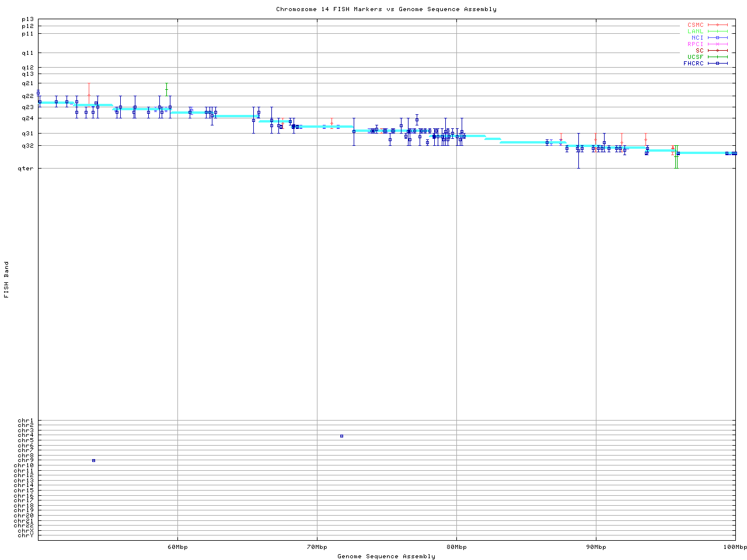Click the 60Mbp x-axis tick label

pyautogui.click(x=177, y=547)
